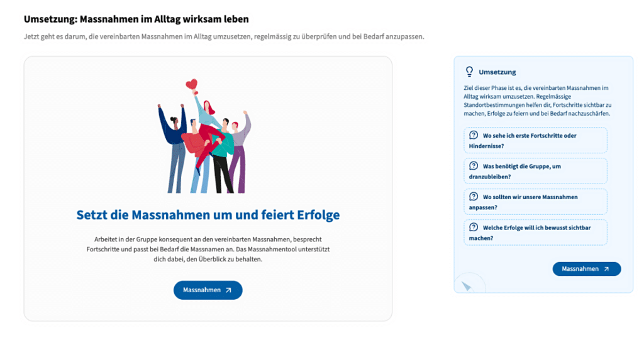Click the red heart in the illustration

[191, 84]
